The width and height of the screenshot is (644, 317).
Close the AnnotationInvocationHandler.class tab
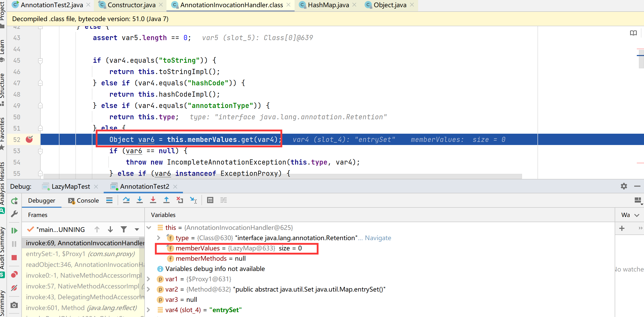coord(288,5)
